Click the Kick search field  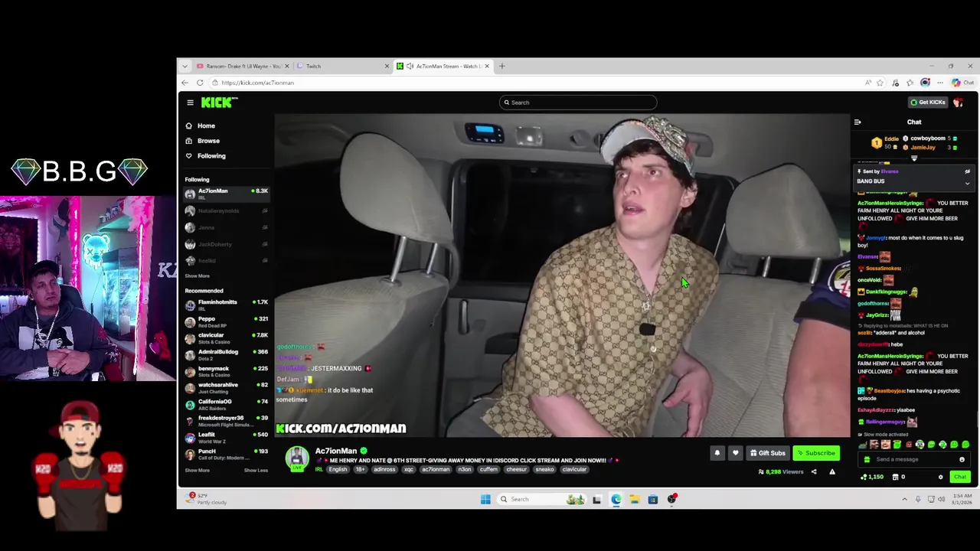(578, 103)
